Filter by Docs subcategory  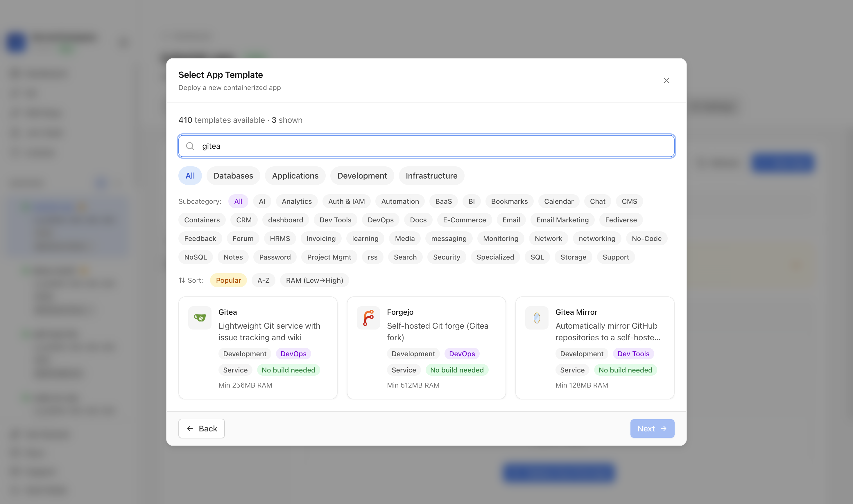418,220
